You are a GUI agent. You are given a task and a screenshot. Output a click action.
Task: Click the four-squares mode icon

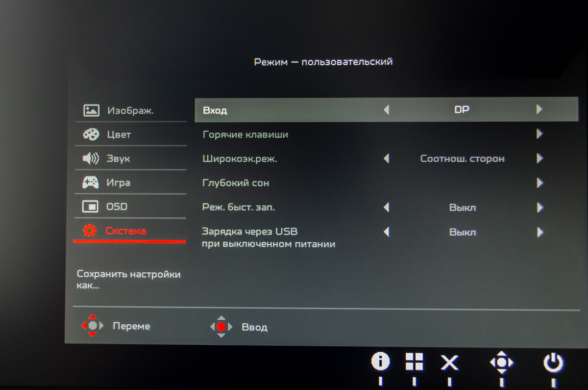(414, 362)
